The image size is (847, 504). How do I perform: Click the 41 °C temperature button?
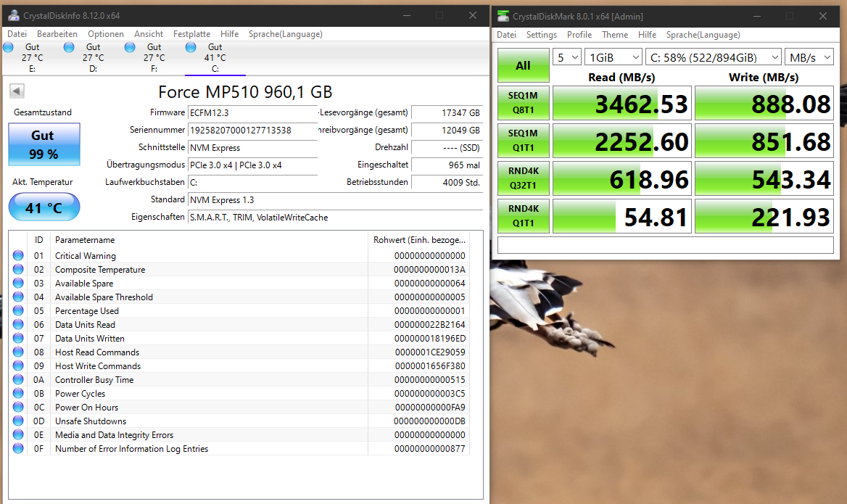pos(44,207)
